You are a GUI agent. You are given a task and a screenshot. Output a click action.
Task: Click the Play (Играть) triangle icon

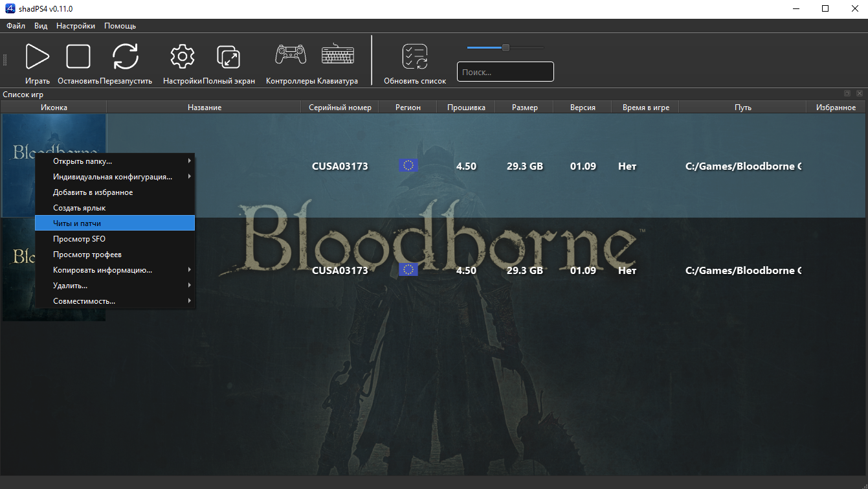[38, 56]
